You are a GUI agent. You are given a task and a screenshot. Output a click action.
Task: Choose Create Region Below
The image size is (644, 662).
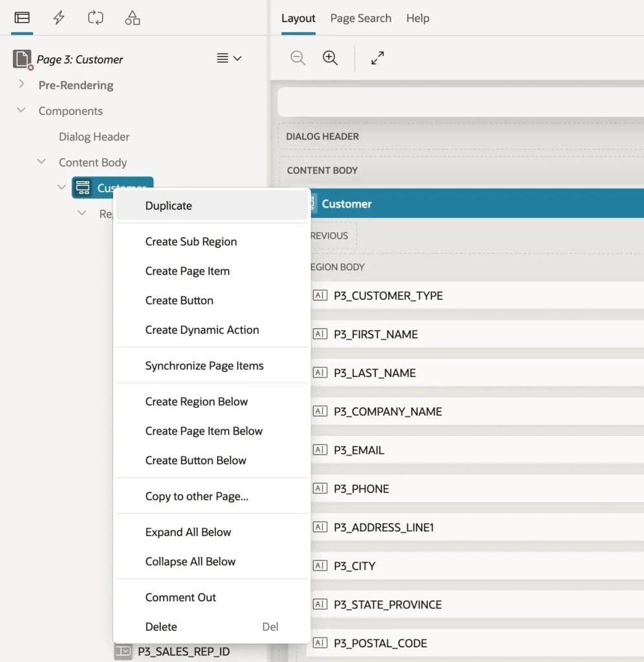(213, 401)
